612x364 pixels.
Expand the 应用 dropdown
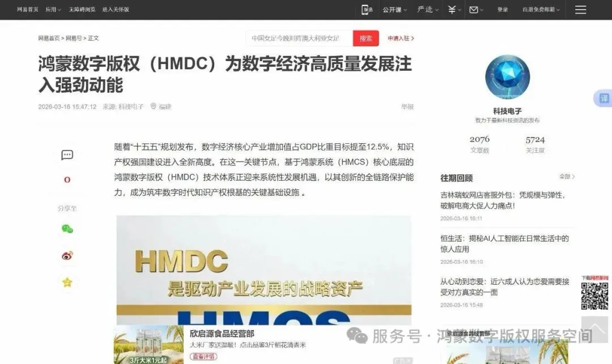(53, 10)
